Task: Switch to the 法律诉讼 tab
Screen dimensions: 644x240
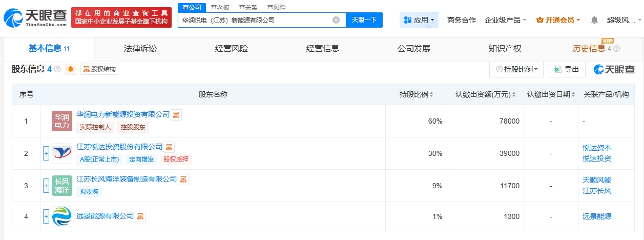Action: 140,49
